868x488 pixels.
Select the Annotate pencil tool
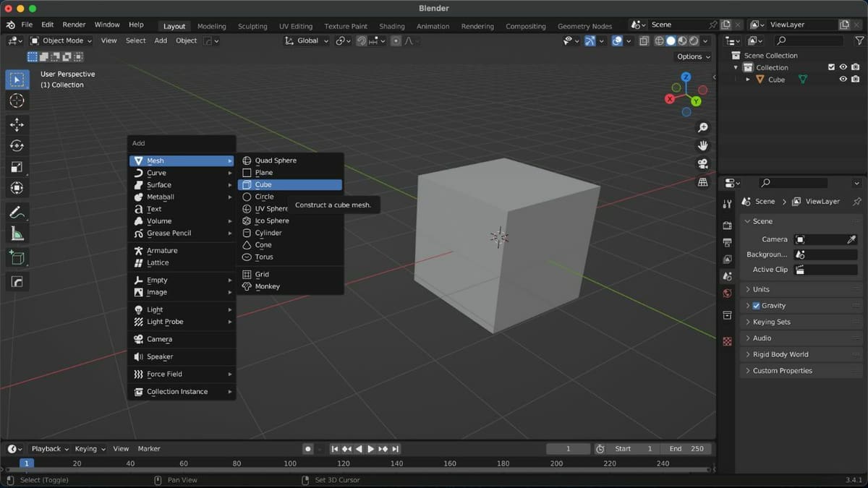pos(17,213)
